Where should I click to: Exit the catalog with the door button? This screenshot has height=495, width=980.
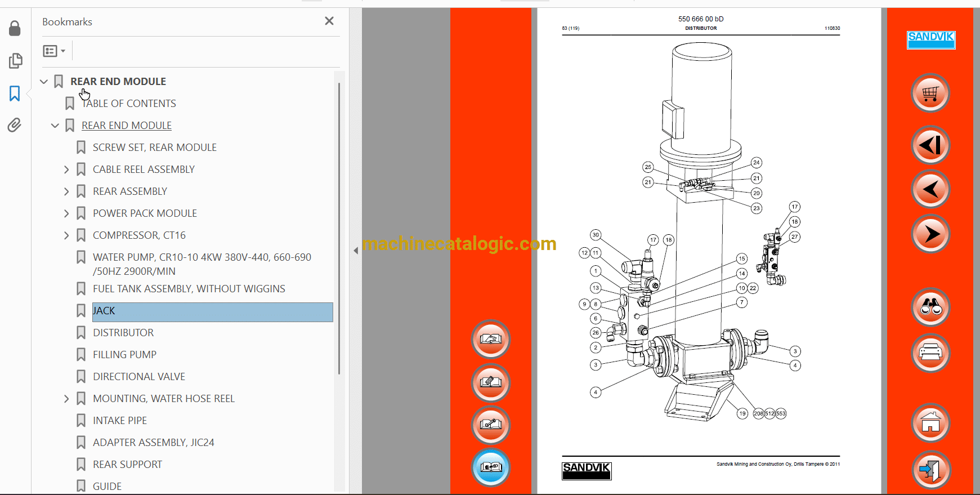(930, 470)
